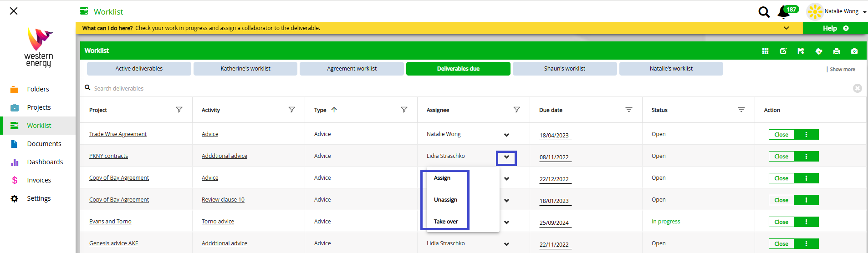This screenshot has height=253, width=868.
Task: Filter the Project column
Action: (x=179, y=110)
